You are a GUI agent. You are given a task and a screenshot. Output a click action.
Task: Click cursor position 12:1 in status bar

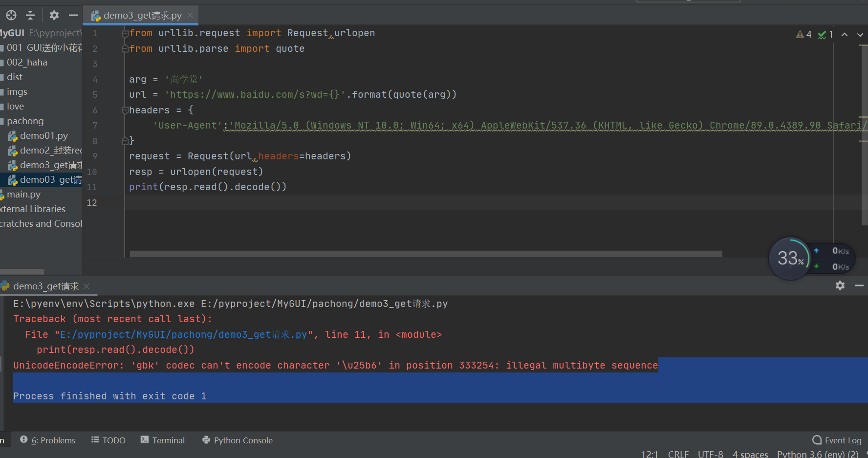pos(650,454)
